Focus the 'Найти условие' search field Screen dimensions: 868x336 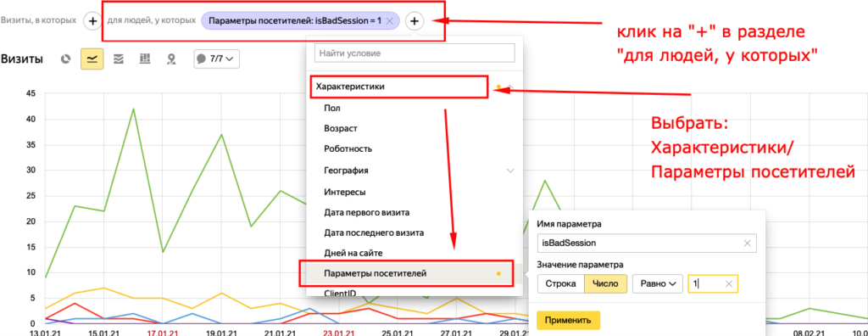(415, 53)
